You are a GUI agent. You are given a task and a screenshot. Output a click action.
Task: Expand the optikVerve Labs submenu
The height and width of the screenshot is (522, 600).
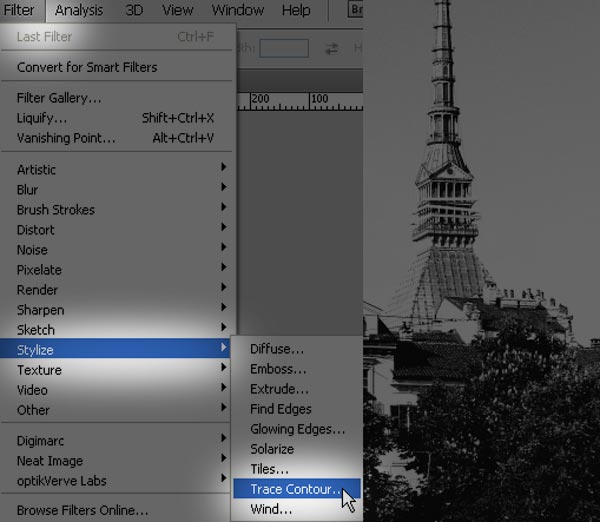(x=116, y=481)
